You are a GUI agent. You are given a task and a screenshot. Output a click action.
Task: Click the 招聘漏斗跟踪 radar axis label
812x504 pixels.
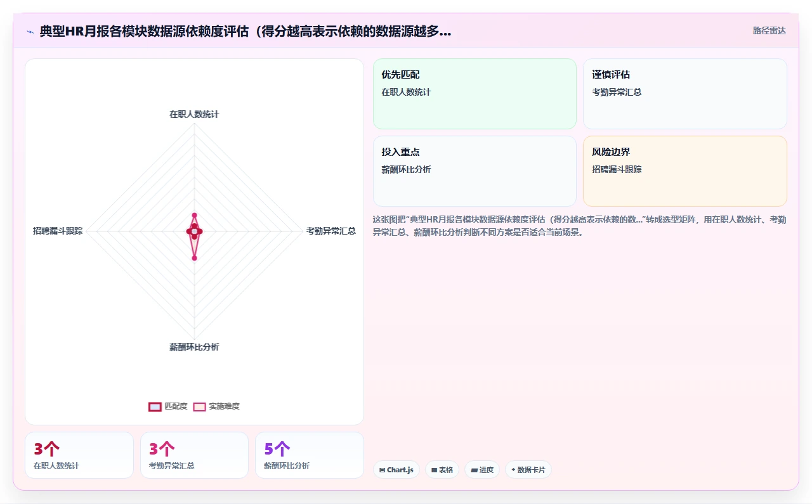[58, 231]
